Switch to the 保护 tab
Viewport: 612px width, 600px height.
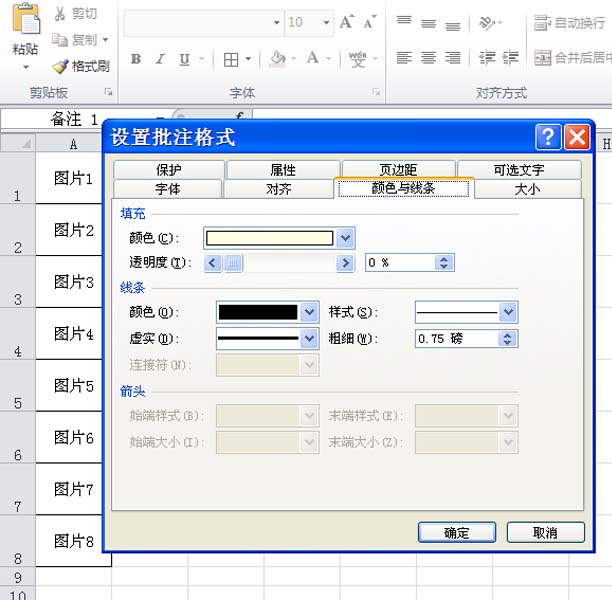tap(169, 170)
